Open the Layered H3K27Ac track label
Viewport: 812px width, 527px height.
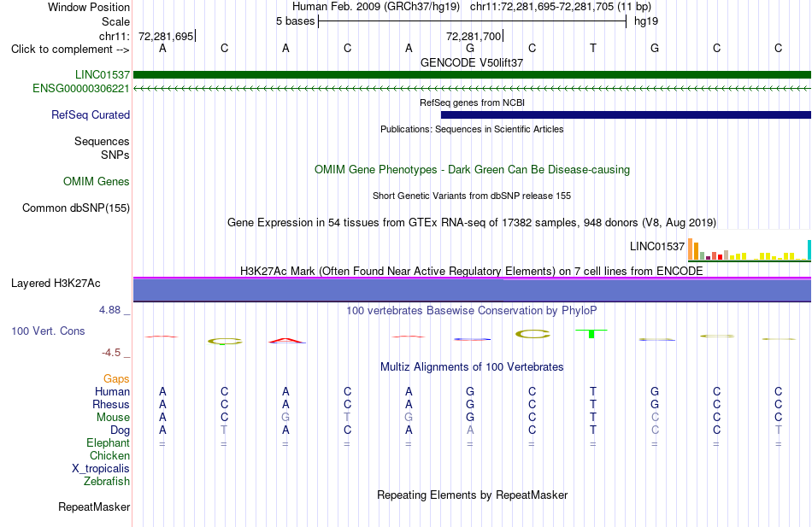tap(56, 284)
